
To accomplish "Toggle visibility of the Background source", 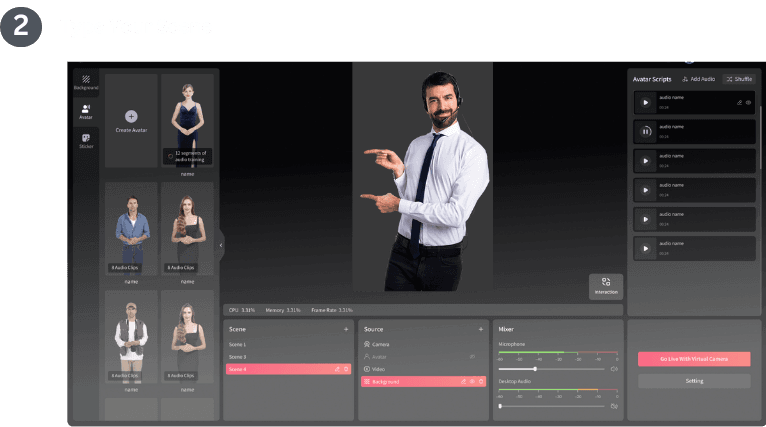I will (471, 382).
